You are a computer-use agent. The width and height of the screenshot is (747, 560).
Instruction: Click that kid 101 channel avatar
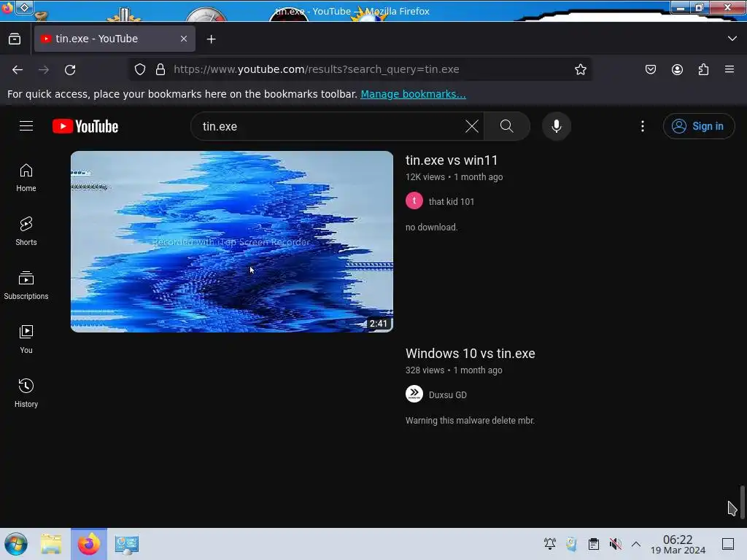click(x=414, y=201)
